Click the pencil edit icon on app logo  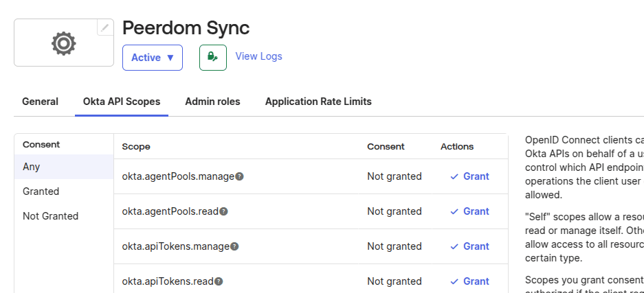pos(105,27)
